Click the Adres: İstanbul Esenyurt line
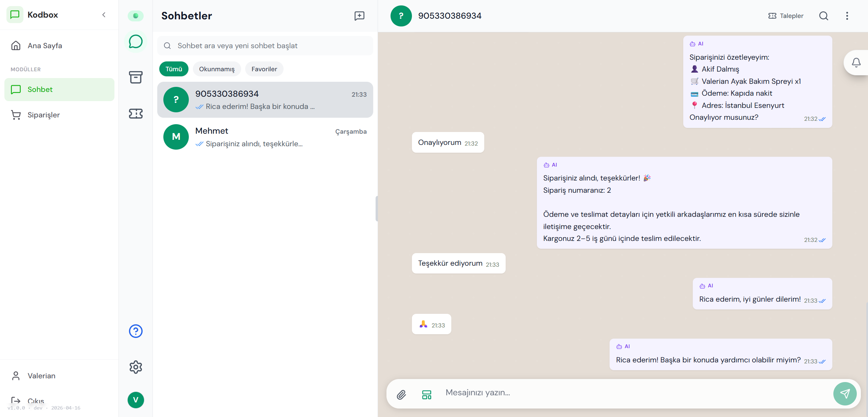Screen dimensions: 868x417 coord(738,106)
